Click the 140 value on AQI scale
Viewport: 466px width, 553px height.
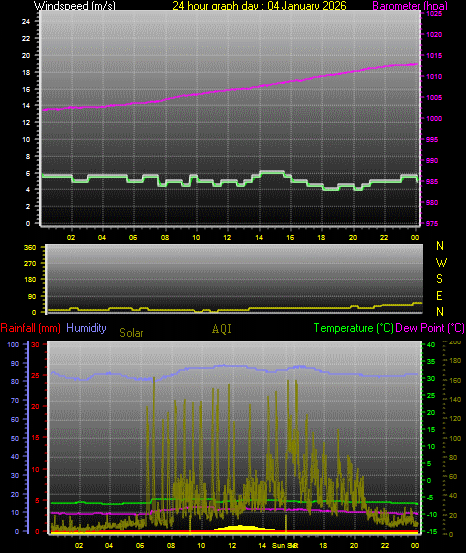[x=455, y=400]
